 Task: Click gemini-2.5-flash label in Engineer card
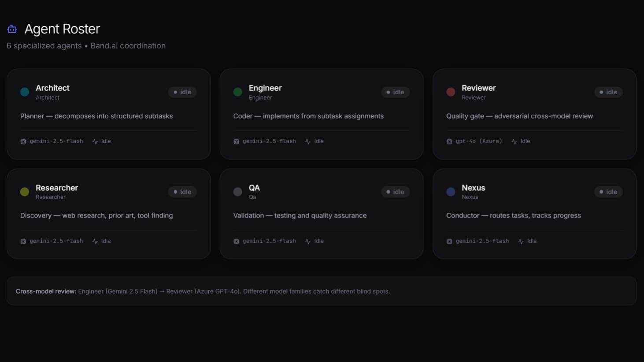point(269,141)
